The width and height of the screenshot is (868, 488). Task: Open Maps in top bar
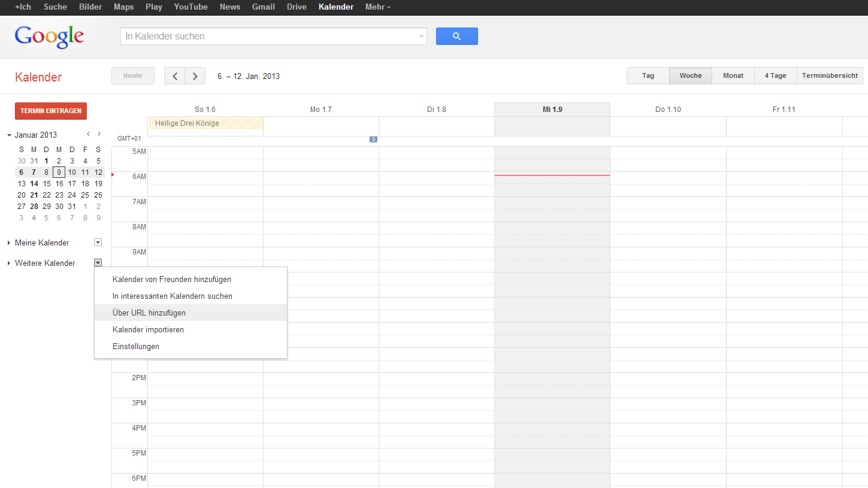click(123, 7)
